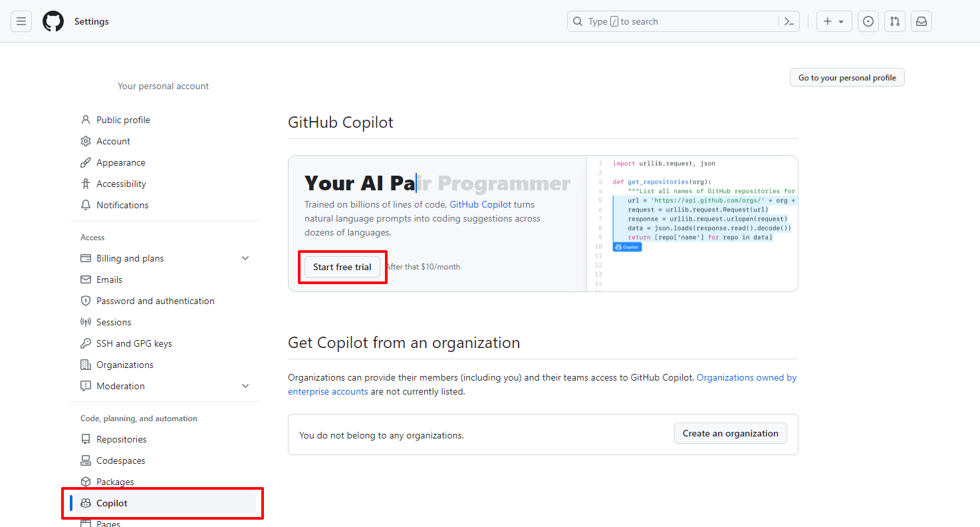The image size is (980, 527).
Task: Click the Packages box icon
Action: pyautogui.click(x=86, y=482)
